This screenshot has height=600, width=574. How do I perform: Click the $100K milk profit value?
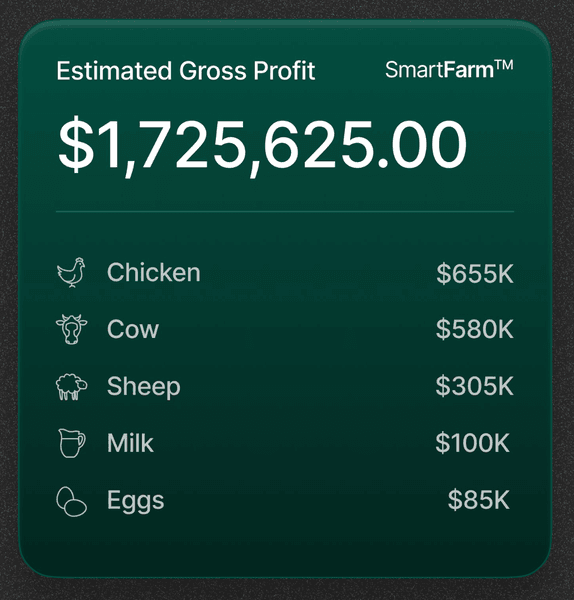pyautogui.click(x=473, y=443)
